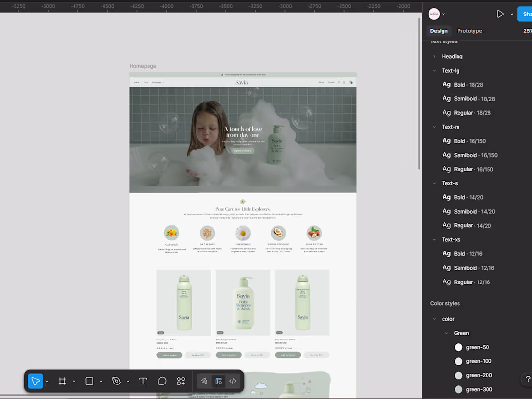Image resolution: width=532 pixels, height=399 pixels.
Task: Open Pen tool options dropdown arrow
Action: tap(128, 382)
